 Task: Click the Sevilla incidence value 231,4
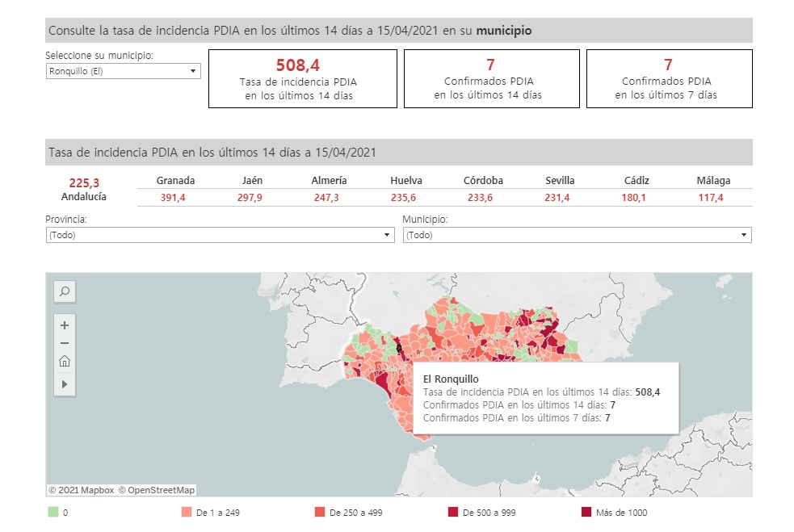pyautogui.click(x=557, y=198)
